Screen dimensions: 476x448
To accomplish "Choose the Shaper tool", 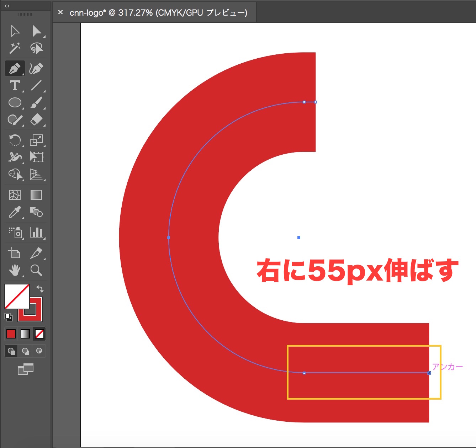I will coord(15,120).
